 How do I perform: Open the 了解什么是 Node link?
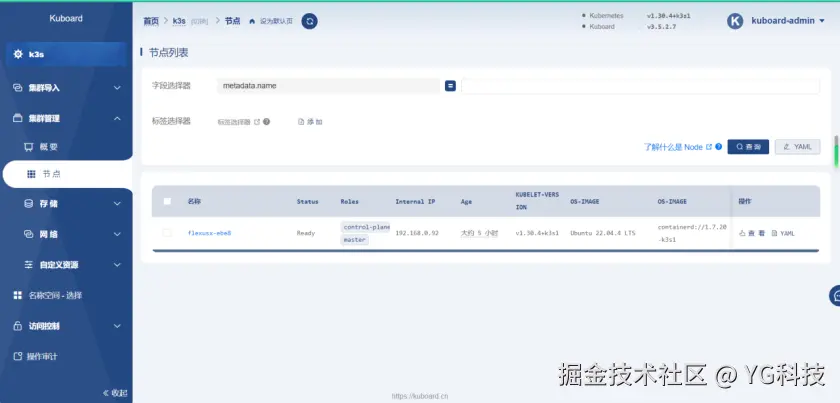point(673,147)
